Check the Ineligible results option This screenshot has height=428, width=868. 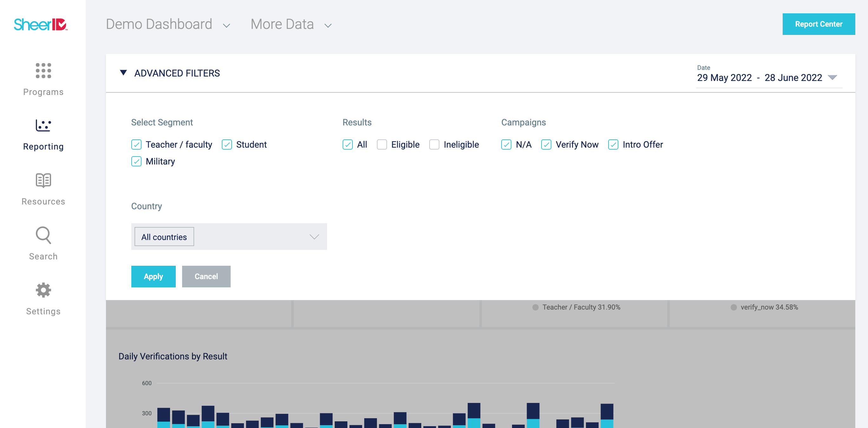[x=434, y=144]
